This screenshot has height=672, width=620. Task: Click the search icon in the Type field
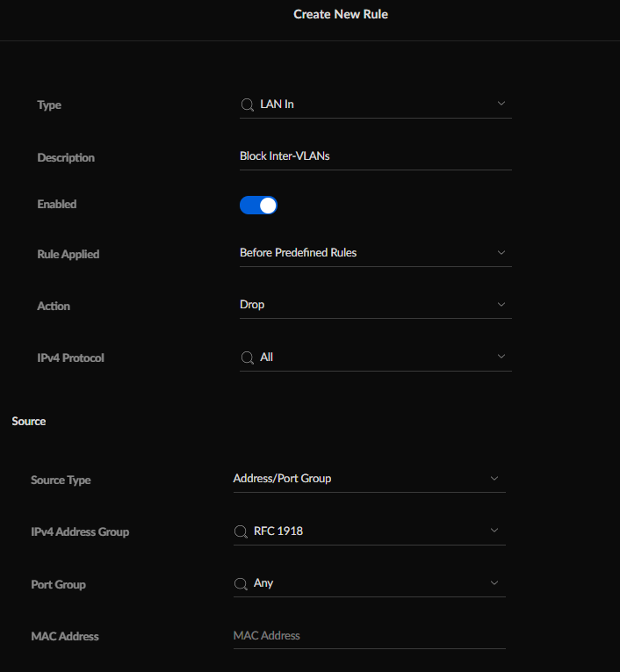[247, 105]
